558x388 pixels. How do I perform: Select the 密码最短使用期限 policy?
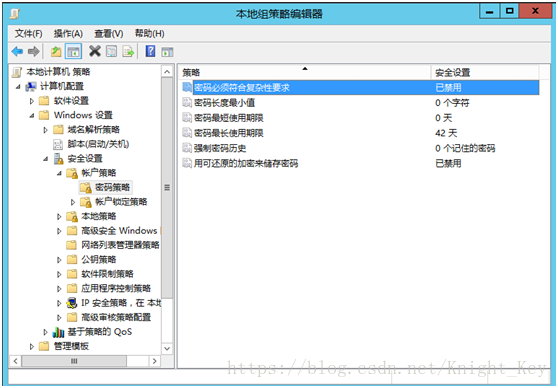click(x=228, y=118)
